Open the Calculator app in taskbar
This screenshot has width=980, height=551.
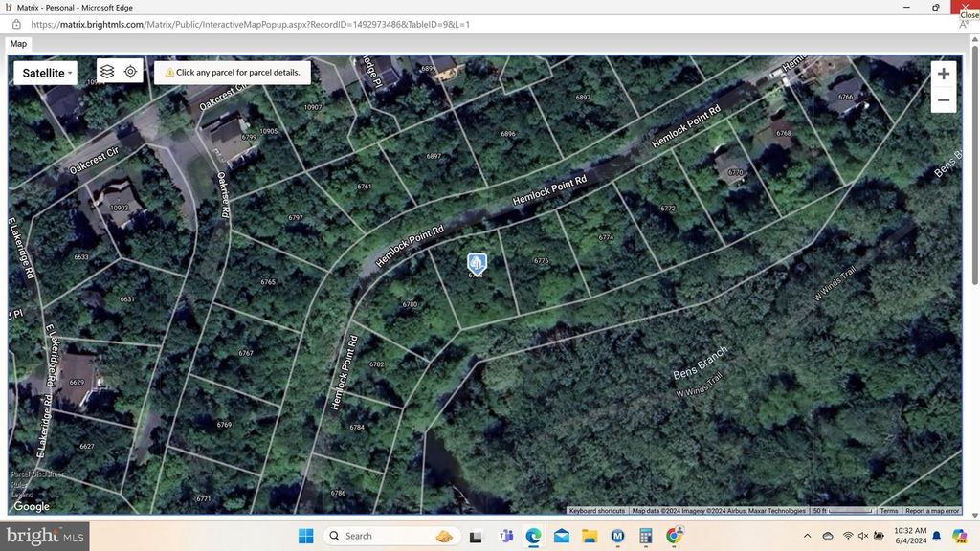point(646,536)
